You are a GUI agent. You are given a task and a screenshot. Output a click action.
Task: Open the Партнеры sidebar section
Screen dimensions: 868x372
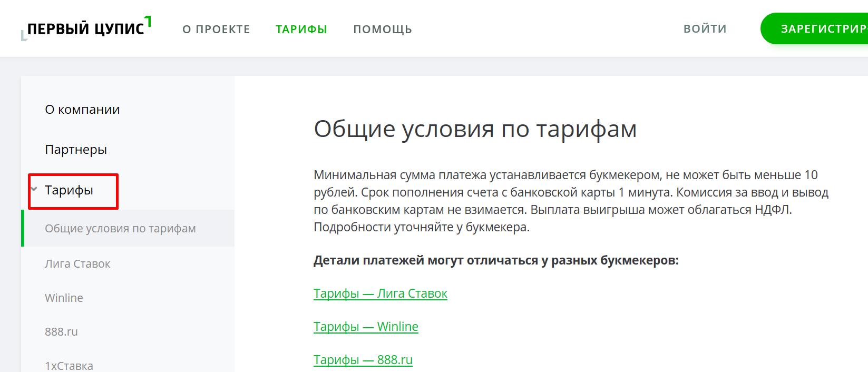76,150
